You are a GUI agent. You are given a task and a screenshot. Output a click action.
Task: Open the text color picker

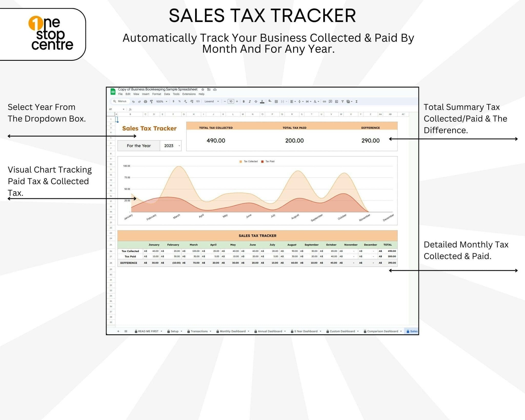click(x=262, y=102)
